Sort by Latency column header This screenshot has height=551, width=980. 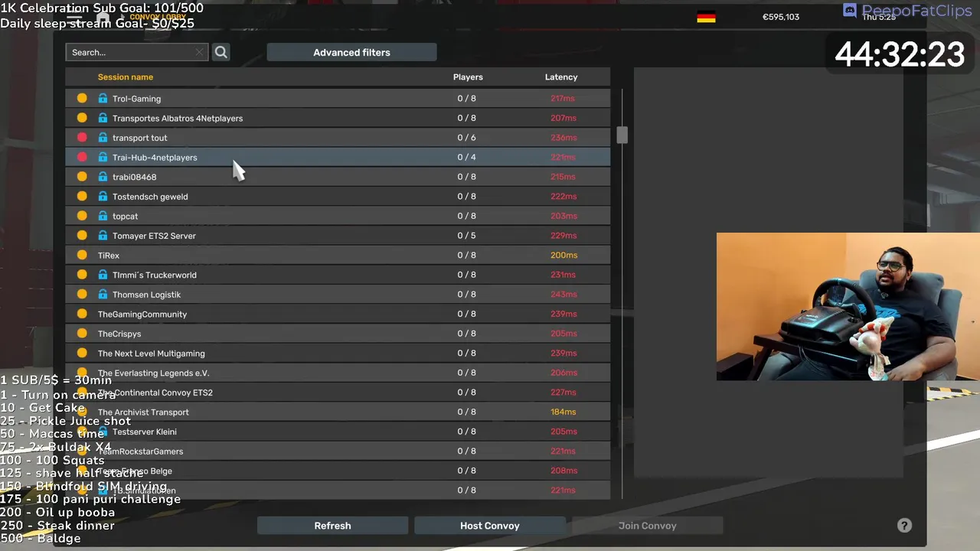click(561, 77)
